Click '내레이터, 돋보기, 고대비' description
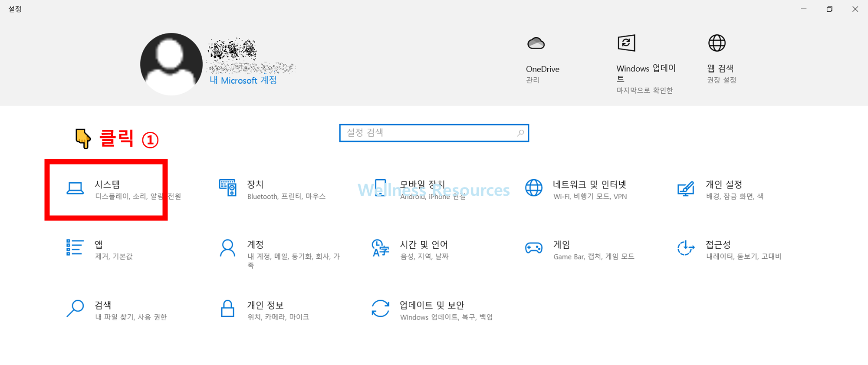This screenshot has width=868, height=365. [x=744, y=256]
